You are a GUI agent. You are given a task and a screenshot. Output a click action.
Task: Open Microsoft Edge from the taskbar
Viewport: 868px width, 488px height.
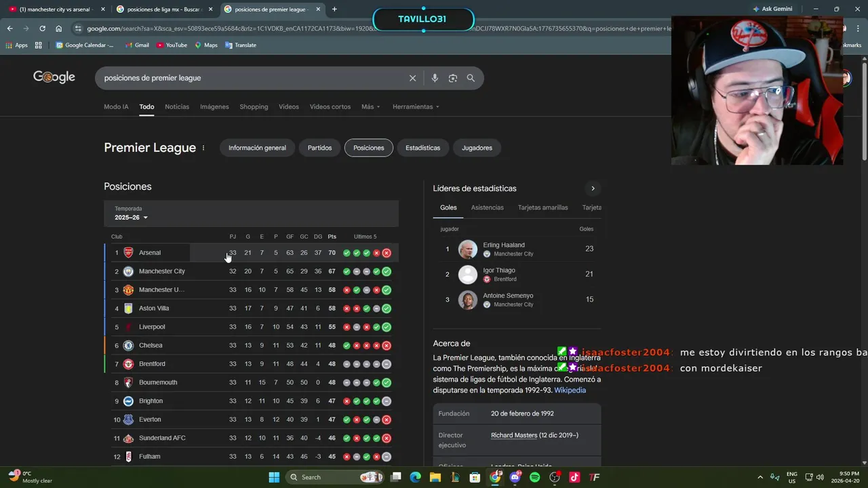click(x=416, y=477)
